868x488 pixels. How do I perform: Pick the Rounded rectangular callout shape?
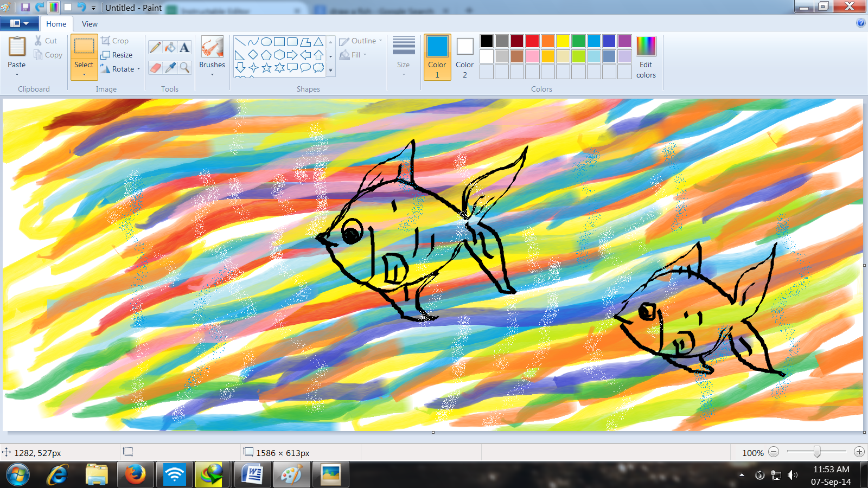click(292, 68)
